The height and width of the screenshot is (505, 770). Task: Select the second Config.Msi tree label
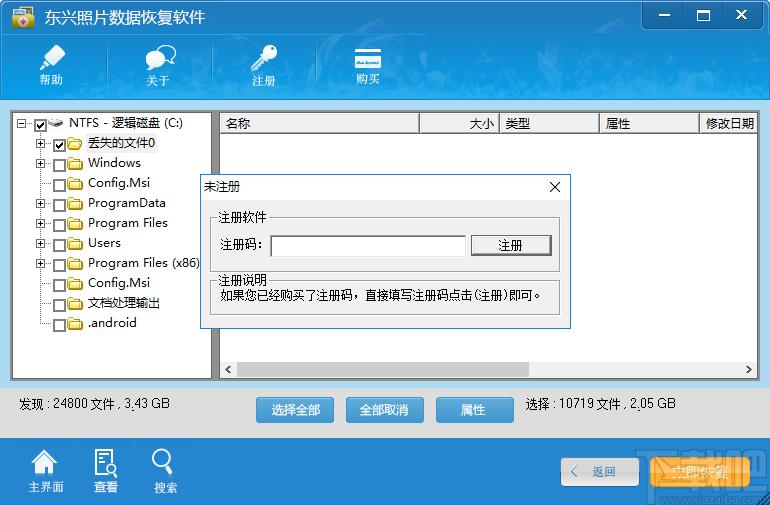pyautogui.click(x=119, y=283)
